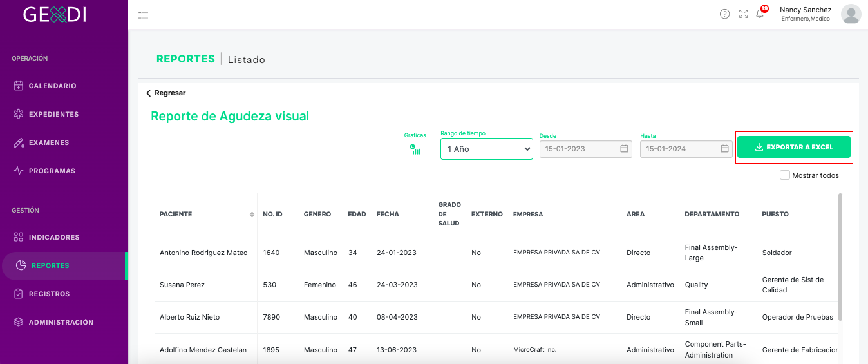The image size is (868, 364).
Task: Open Examenes in the sidebar
Action: (49, 142)
